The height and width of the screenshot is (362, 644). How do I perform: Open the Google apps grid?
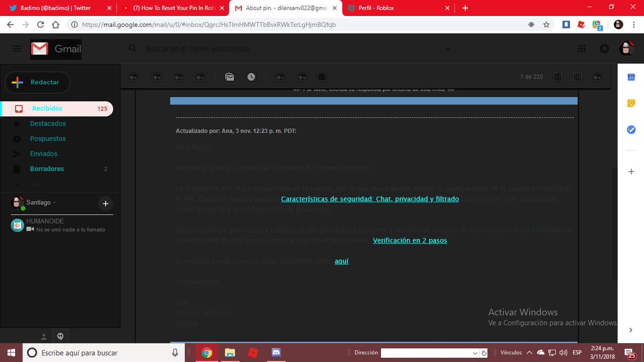(581, 49)
